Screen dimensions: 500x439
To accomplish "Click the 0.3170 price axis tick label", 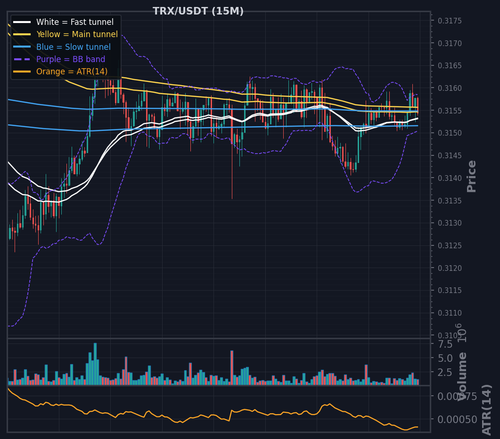I will [x=450, y=43].
